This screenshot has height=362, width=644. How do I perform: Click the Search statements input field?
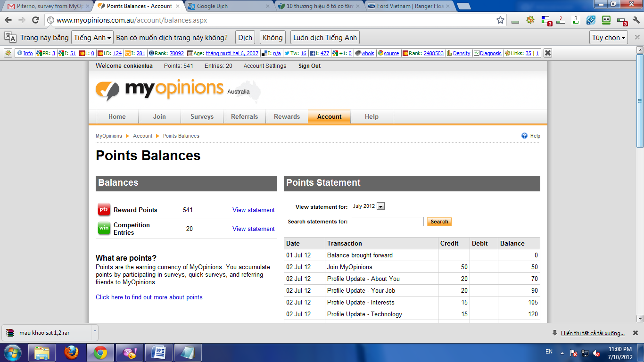(387, 222)
